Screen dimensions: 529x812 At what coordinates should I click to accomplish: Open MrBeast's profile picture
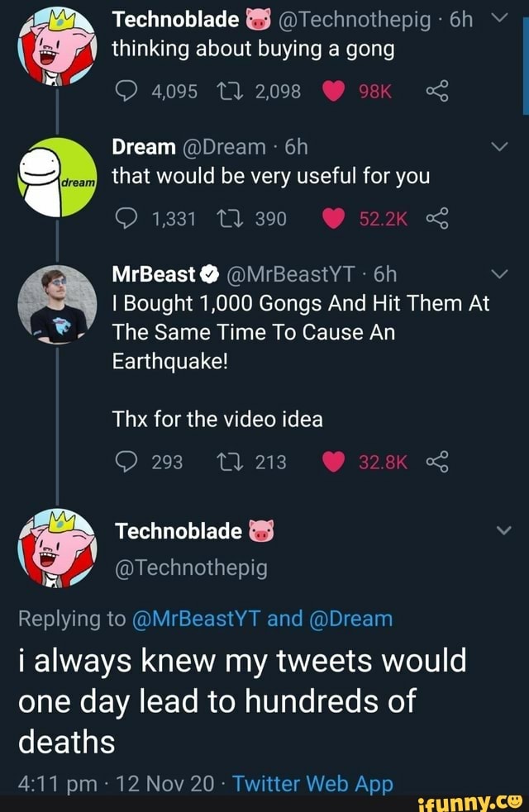[x=57, y=306]
